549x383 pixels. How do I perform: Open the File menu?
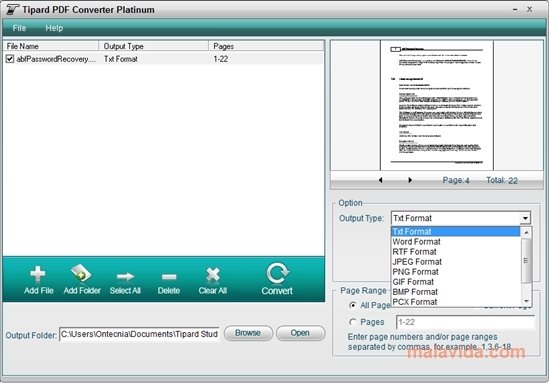(x=19, y=28)
